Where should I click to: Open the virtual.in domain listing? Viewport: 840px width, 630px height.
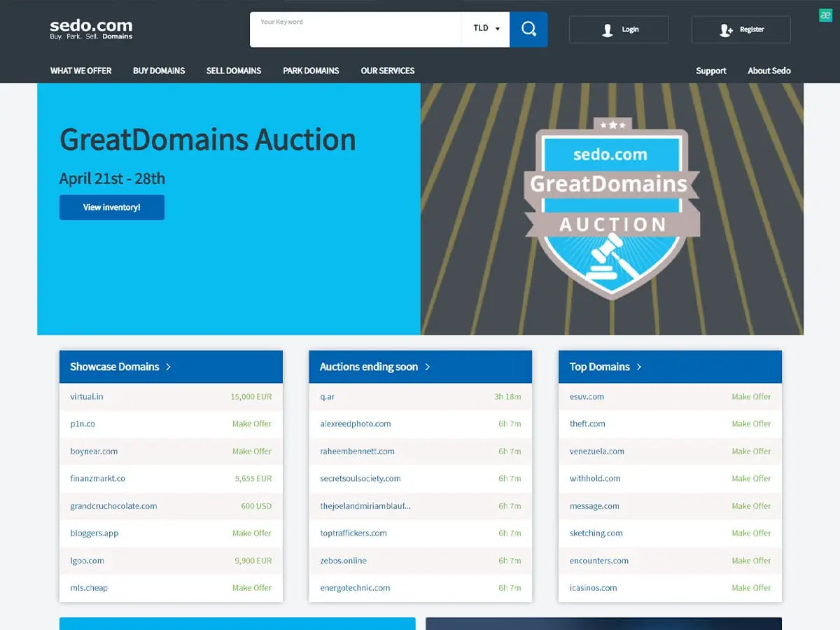coord(87,397)
